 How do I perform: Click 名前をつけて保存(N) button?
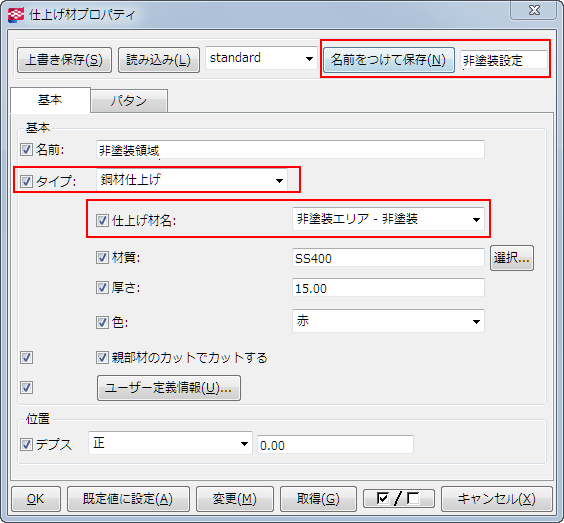click(388, 60)
